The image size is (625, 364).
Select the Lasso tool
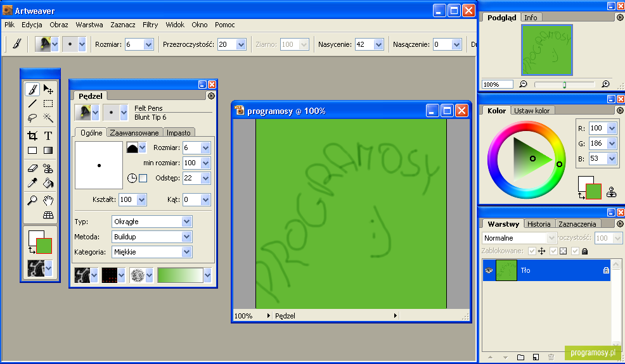click(32, 118)
